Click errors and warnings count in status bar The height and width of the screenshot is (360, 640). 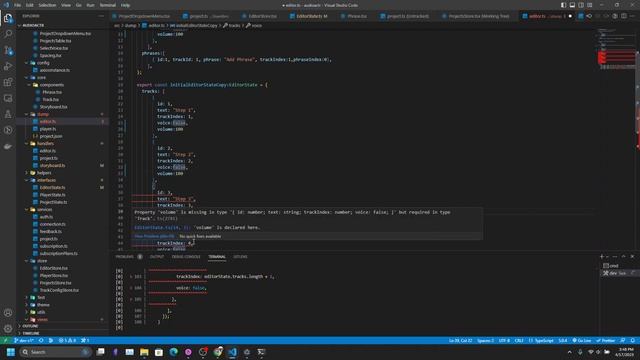67,340
